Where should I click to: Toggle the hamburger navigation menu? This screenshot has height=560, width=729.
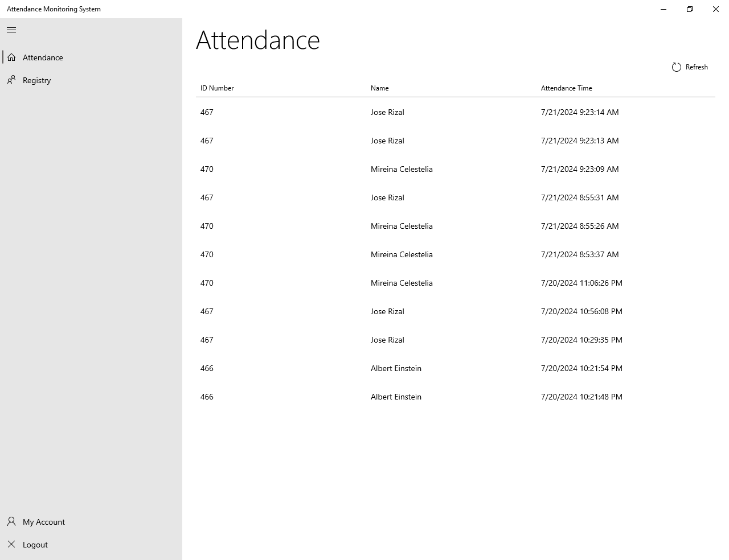[11, 30]
